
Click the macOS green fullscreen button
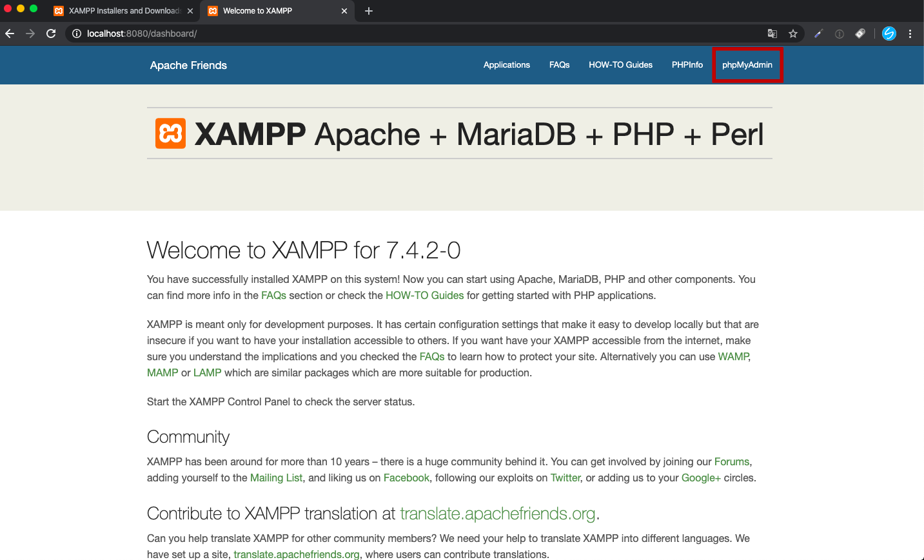pyautogui.click(x=34, y=8)
